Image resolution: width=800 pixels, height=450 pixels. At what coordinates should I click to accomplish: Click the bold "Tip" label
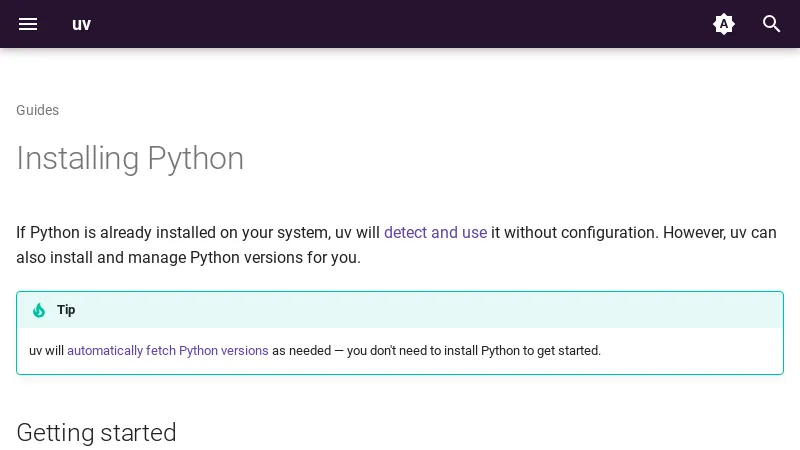click(x=66, y=310)
